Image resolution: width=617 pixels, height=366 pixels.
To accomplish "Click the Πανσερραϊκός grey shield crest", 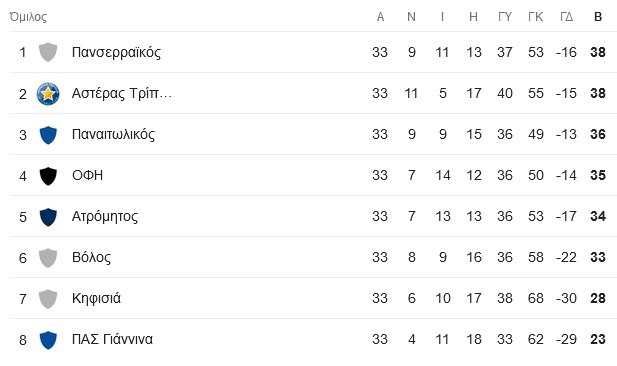I will click(x=48, y=52).
